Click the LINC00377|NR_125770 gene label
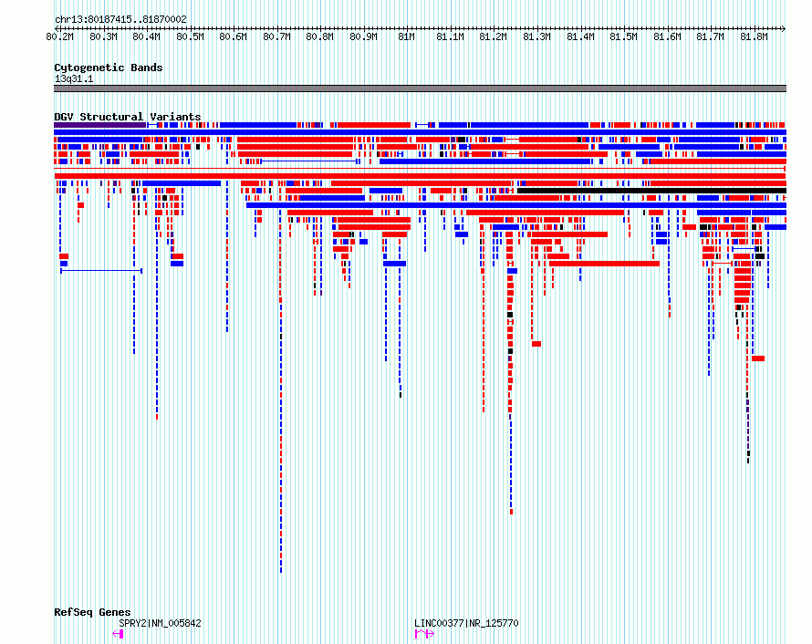 click(466, 623)
